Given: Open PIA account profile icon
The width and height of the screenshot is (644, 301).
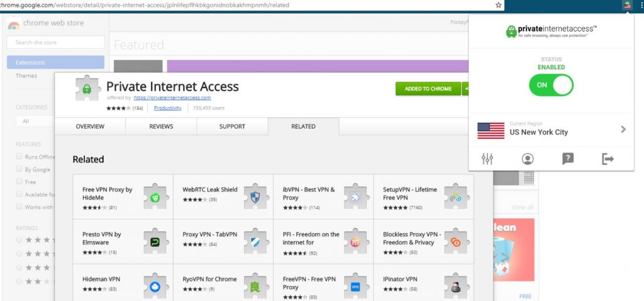Looking at the screenshot, I should (x=528, y=159).
